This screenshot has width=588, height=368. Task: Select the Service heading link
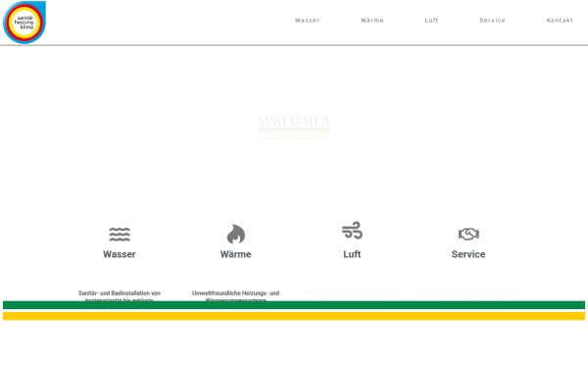pos(468,254)
